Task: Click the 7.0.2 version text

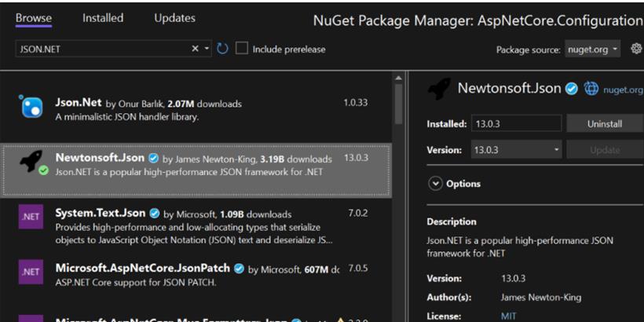Action: pos(357,213)
